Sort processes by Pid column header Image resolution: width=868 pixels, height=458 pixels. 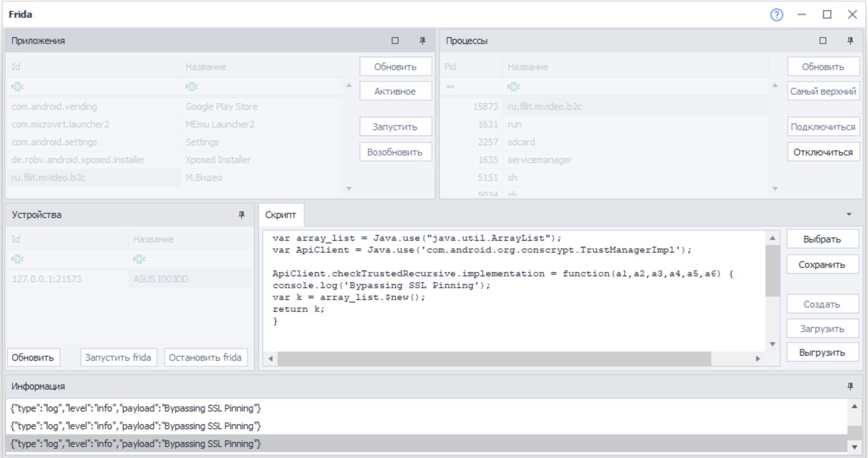[x=471, y=66]
